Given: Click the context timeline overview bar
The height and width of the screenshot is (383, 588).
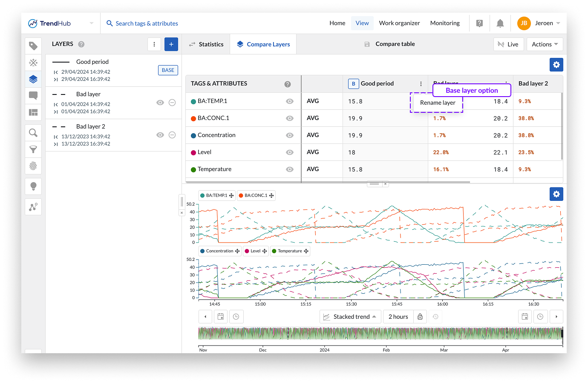Looking at the screenshot, I should (x=380, y=333).
